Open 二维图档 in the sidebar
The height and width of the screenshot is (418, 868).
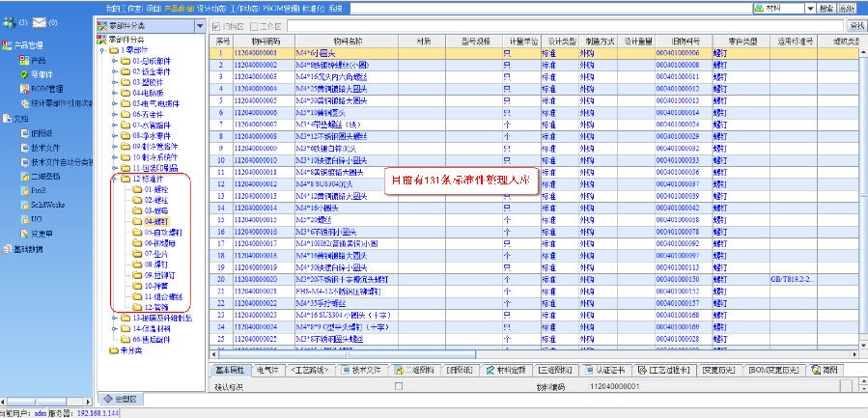pyautogui.click(x=44, y=177)
